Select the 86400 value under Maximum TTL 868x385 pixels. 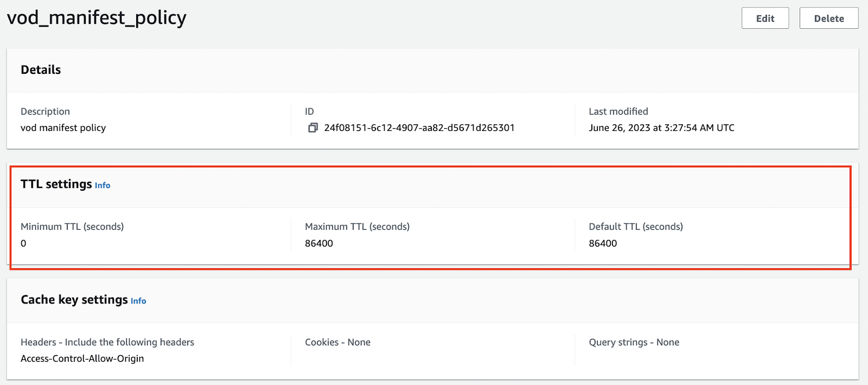coord(319,243)
